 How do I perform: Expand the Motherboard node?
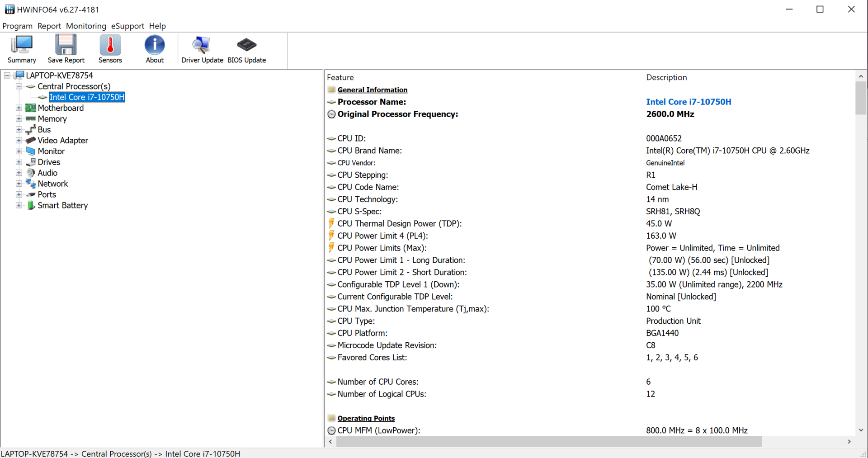[19, 108]
